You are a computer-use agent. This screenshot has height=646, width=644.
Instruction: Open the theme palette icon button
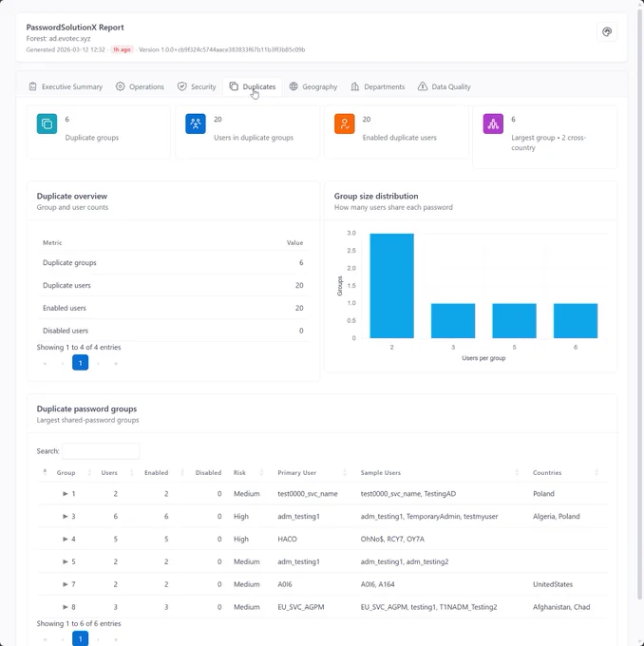pyautogui.click(x=607, y=31)
